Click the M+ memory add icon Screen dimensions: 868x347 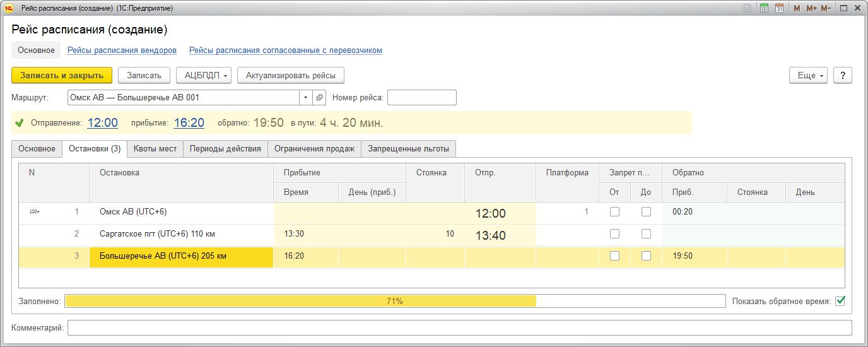[x=811, y=8]
